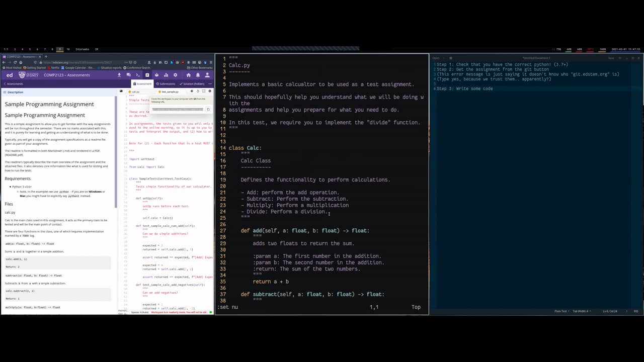Open more options ellipsis after Solution tab

210,83
